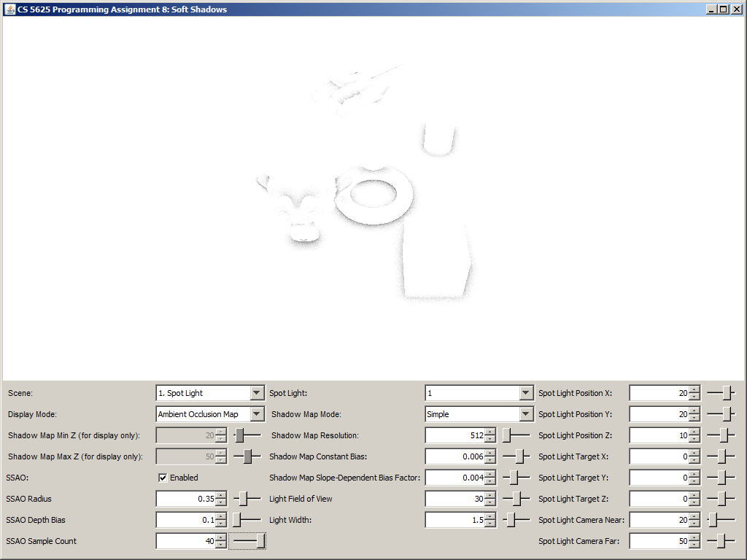
Task: Click the Java icon in the title bar
Action: point(10,9)
